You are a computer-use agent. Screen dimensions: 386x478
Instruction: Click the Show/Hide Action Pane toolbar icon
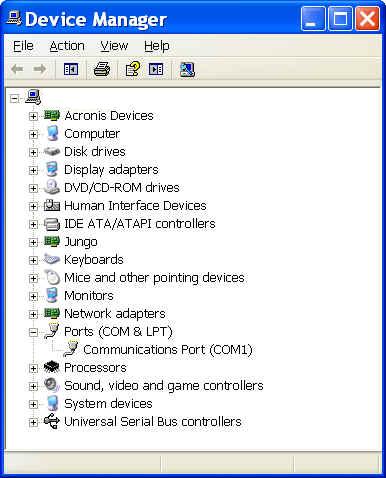pyautogui.click(x=156, y=69)
